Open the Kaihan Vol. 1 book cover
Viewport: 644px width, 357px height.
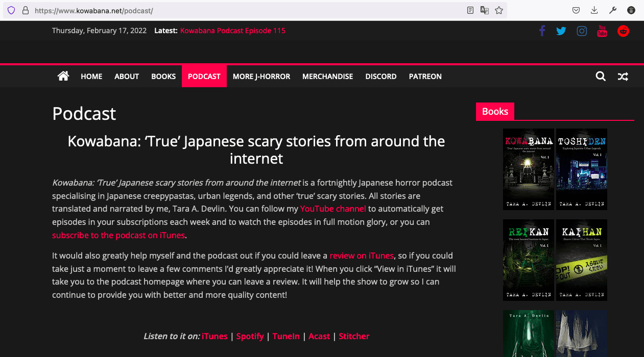coord(582,260)
